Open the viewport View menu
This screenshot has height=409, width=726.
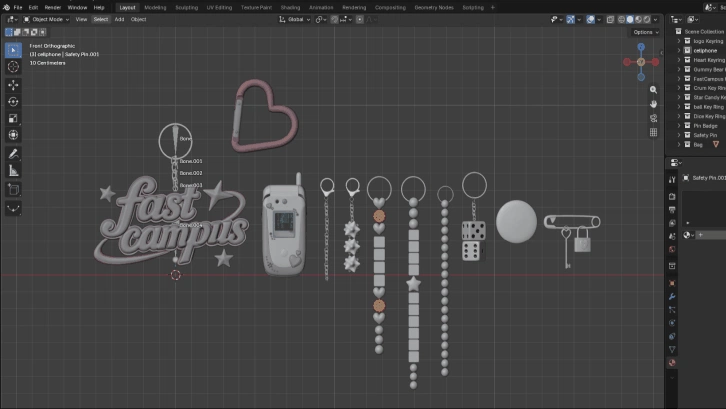point(81,19)
